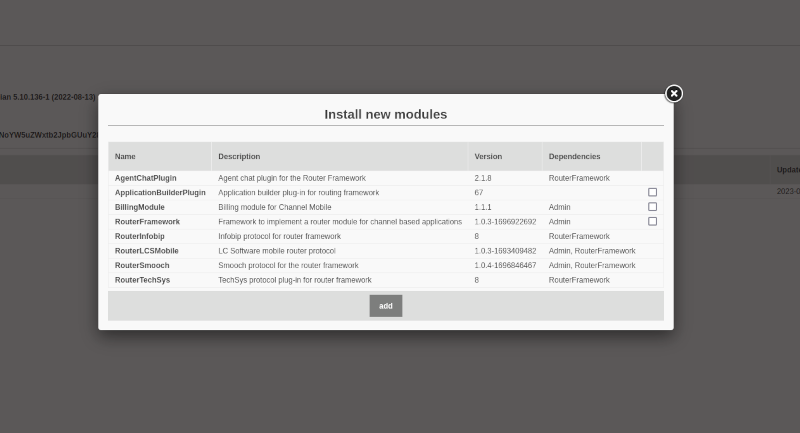Click the Dependencies column header
Screen dimensions: 800x433
574,157
